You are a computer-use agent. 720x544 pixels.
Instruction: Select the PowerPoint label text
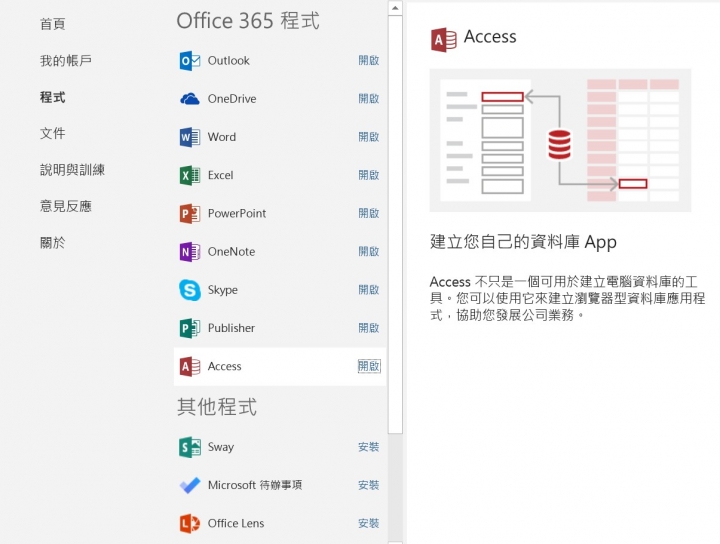(237, 213)
